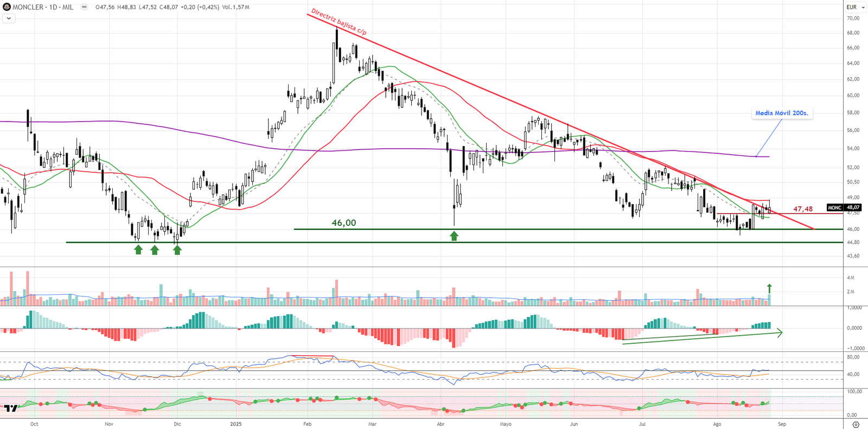868x429 pixels.
Task: Click the MONC price label 48,07
Action: click(844, 207)
